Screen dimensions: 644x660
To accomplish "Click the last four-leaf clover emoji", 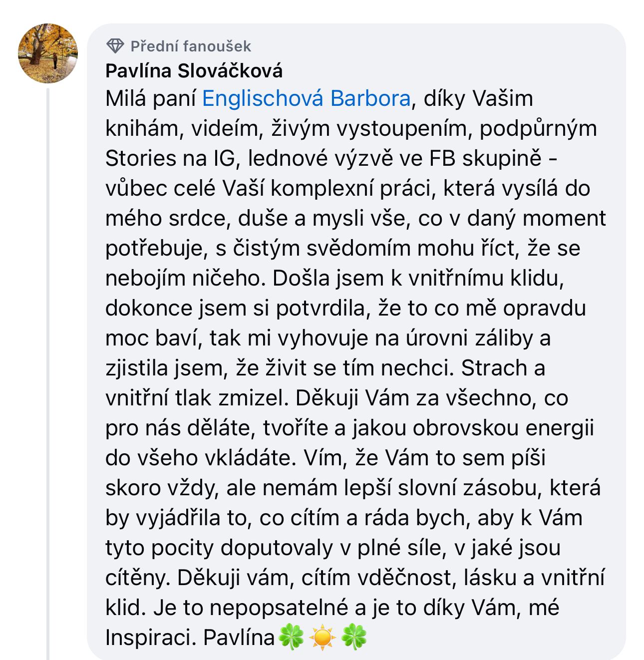I will pos(354,638).
